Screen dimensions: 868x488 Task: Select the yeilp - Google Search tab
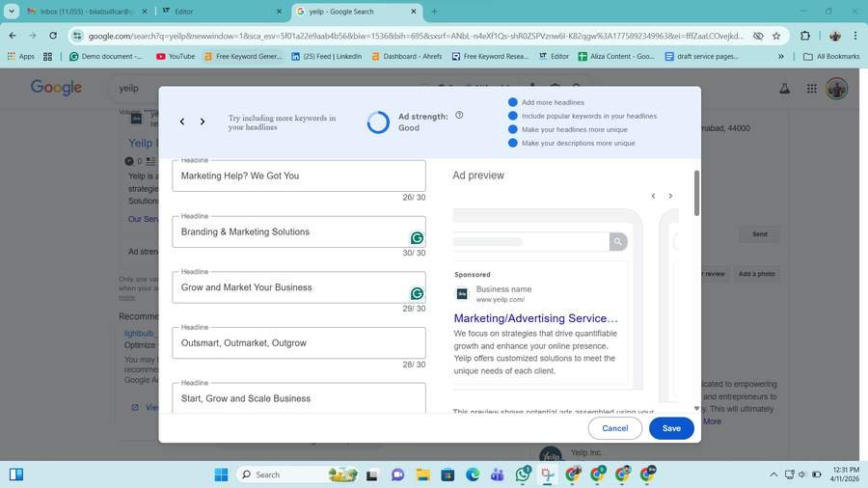pyautogui.click(x=357, y=11)
